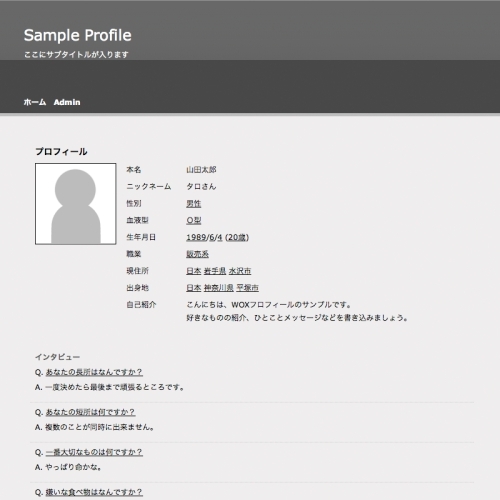Click the answer 複数のことが同時に出来ません
The image size is (500, 500).
tap(99, 427)
